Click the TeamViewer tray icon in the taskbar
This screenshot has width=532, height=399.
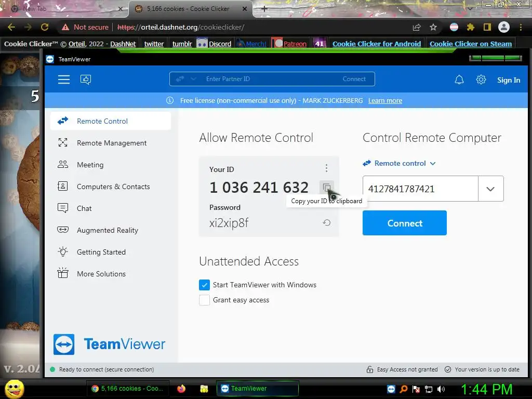click(391, 389)
